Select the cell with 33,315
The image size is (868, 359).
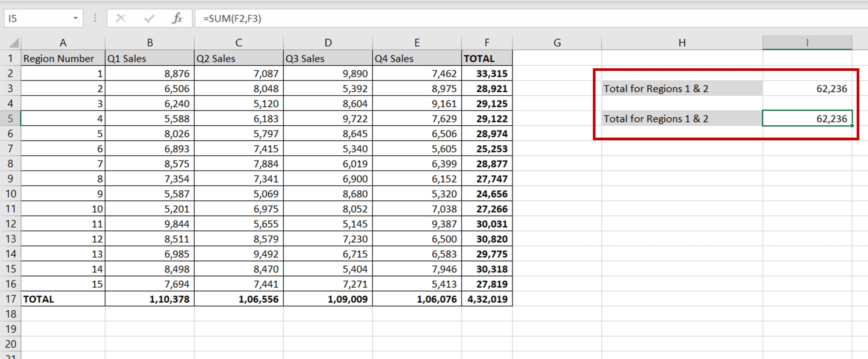tap(487, 74)
